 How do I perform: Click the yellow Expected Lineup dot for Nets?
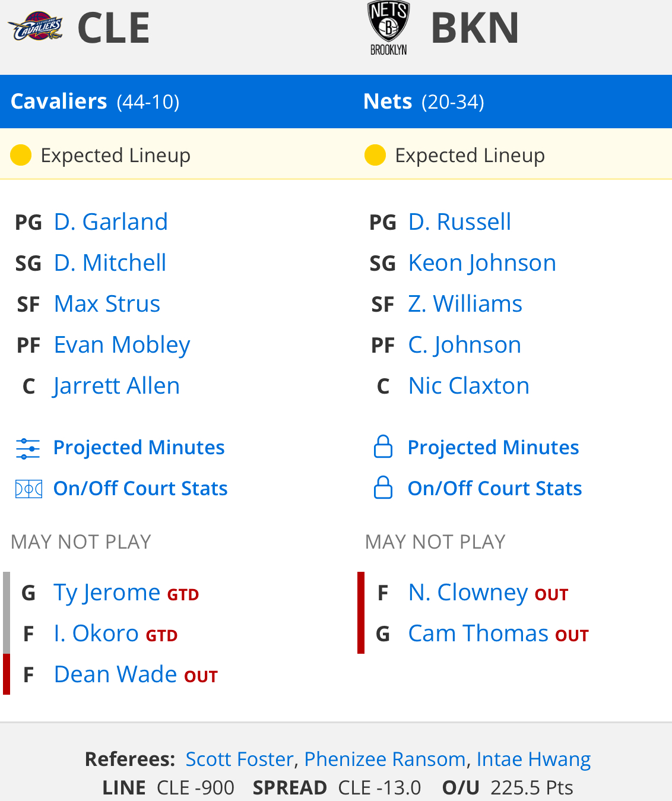375,156
